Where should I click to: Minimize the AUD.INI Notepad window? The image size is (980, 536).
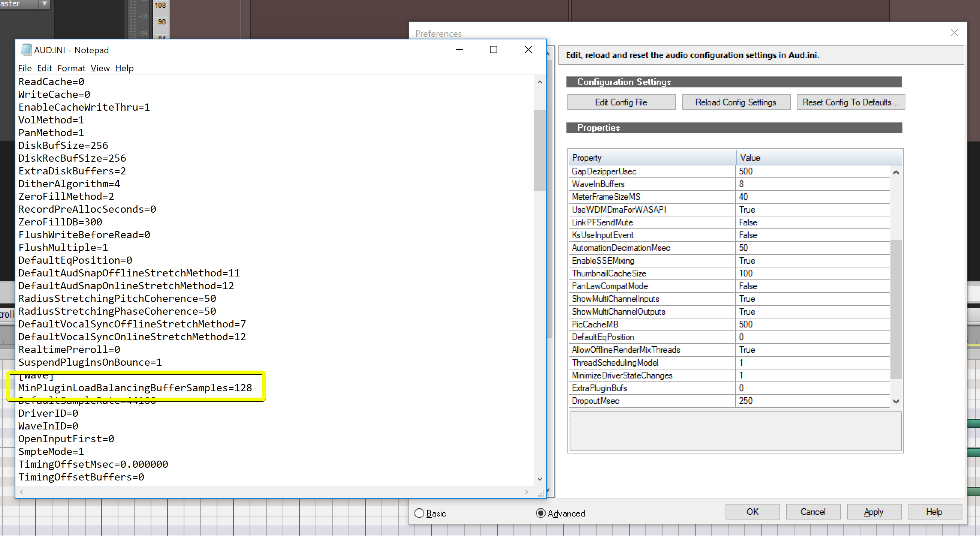coord(459,50)
